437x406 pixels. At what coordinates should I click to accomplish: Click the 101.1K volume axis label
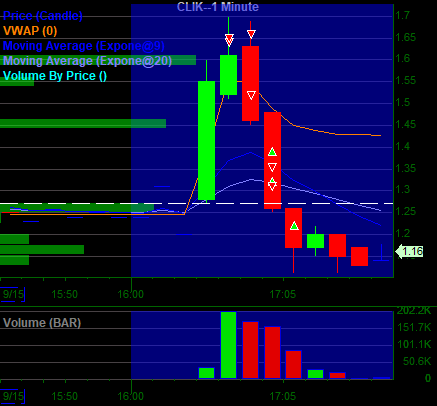tap(414, 344)
